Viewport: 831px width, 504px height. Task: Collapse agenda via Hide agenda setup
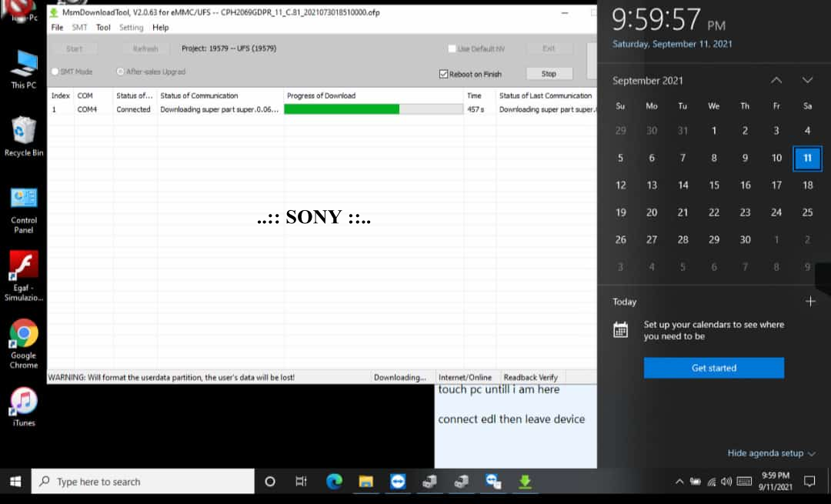coord(771,453)
